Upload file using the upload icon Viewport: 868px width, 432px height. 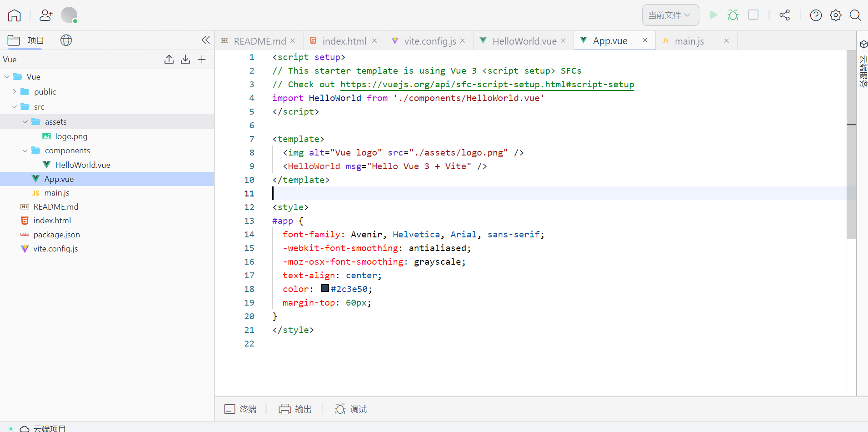(x=169, y=60)
